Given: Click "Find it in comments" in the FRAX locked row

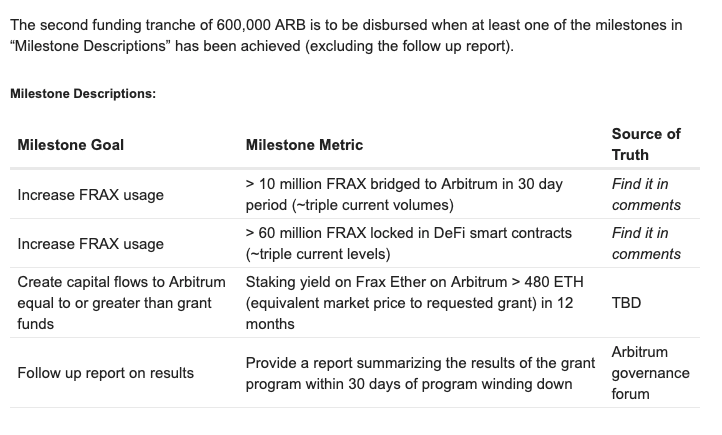Looking at the screenshot, I should tap(646, 243).
